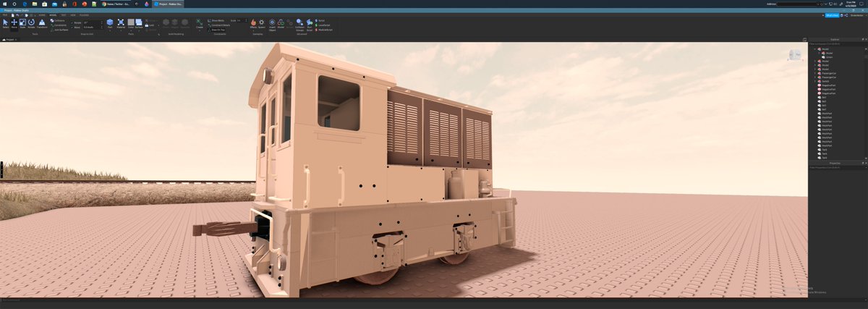This screenshot has width=868, height=309.
Task: Toggle Constraint Details option
Action: click(218, 25)
